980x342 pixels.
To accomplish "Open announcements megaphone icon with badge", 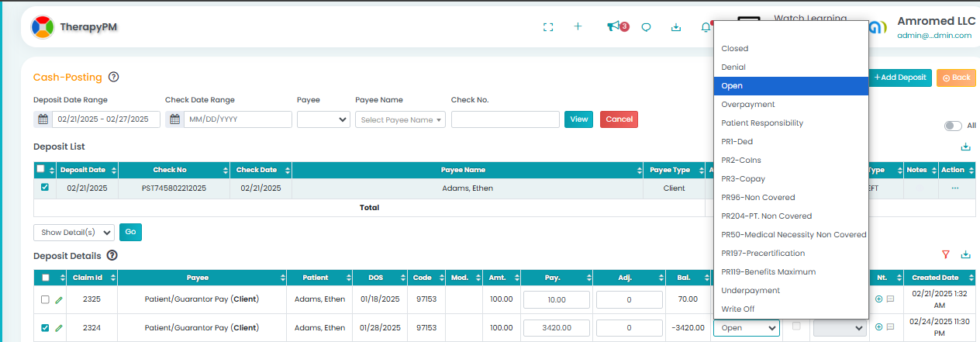I will coord(614,27).
